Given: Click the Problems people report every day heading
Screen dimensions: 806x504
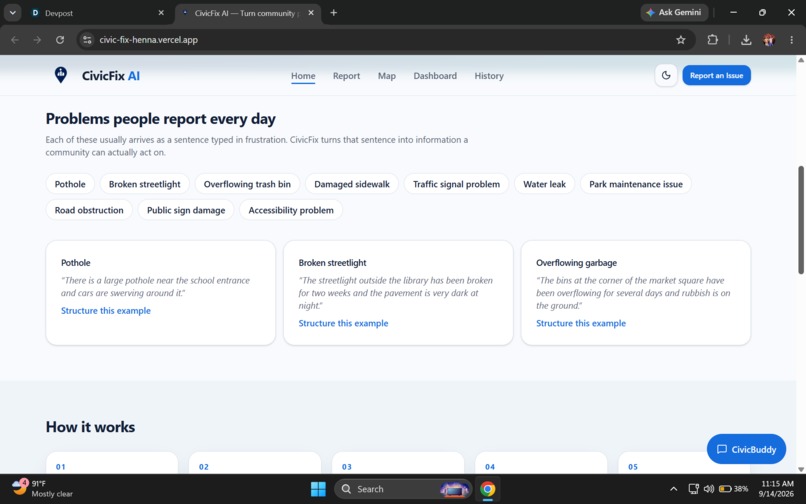Looking at the screenshot, I should pos(160,119).
